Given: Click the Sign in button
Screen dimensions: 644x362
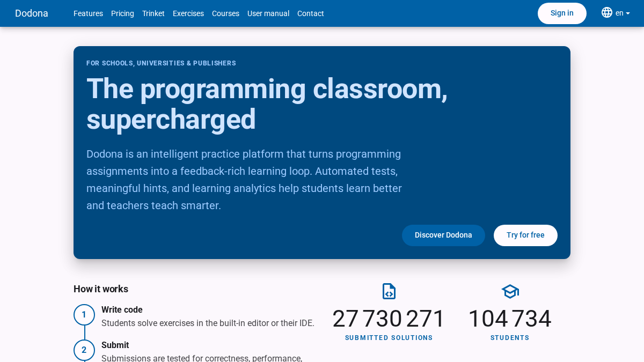Looking at the screenshot, I should (x=562, y=13).
